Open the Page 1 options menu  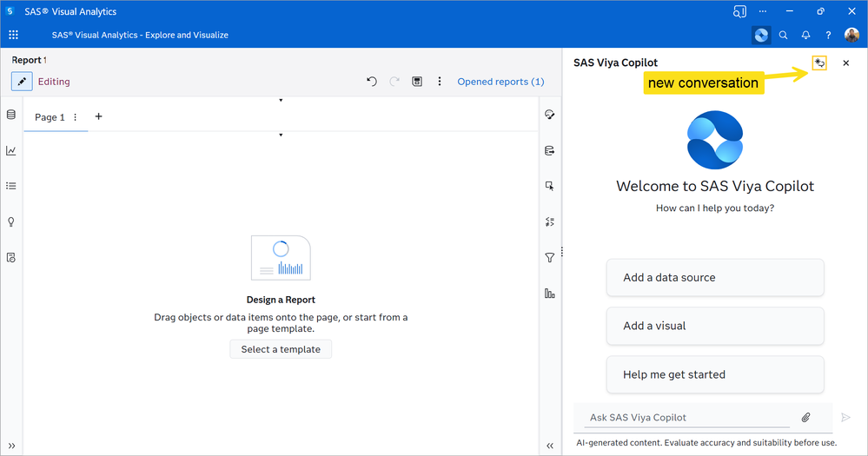[76, 117]
